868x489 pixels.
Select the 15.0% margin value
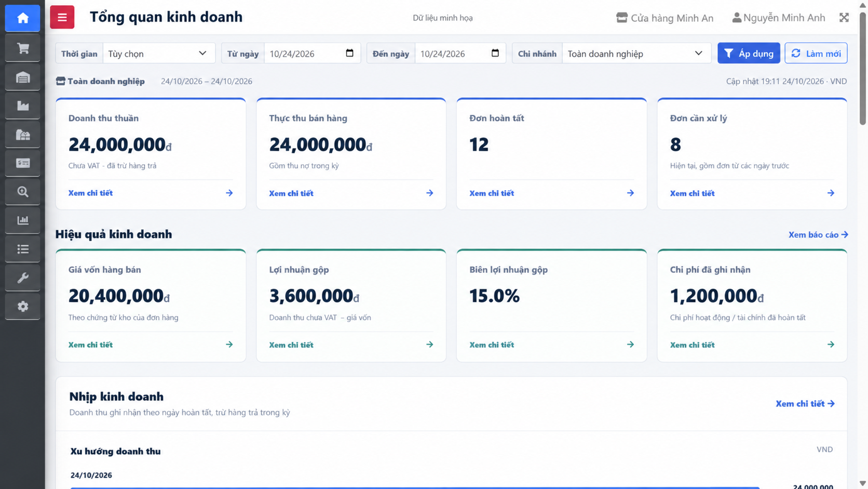pos(494,296)
